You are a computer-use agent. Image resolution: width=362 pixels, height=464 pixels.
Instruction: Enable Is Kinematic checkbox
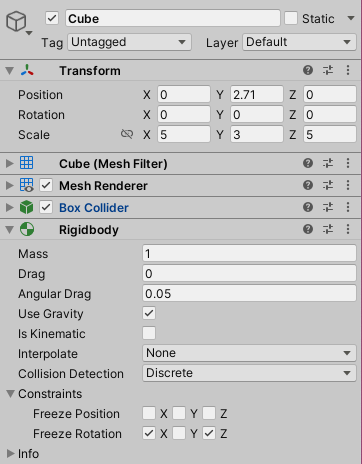[x=149, y=333]
